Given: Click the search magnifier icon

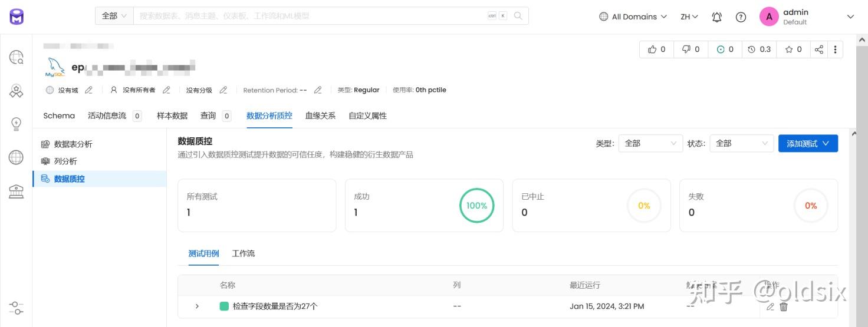Looking at the screenshot, I should click(518, 16).
